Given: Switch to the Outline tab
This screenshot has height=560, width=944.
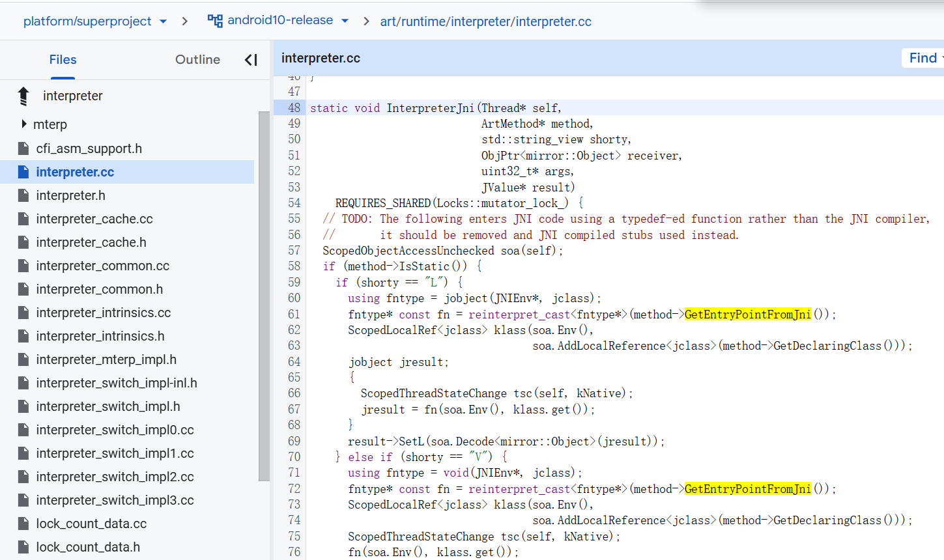Looking at the screenshot, I should click(x=197, y=59).
